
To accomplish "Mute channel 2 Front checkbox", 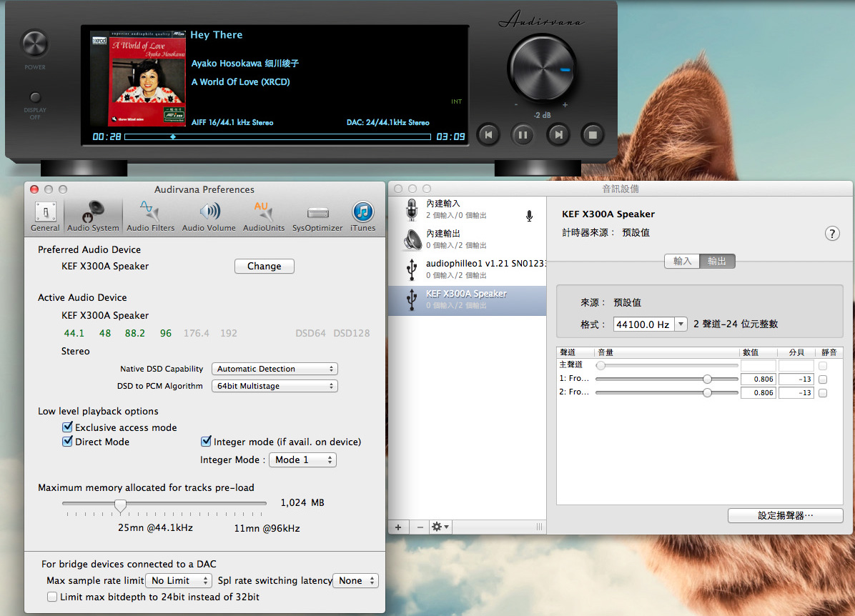I will pos(823,393).
